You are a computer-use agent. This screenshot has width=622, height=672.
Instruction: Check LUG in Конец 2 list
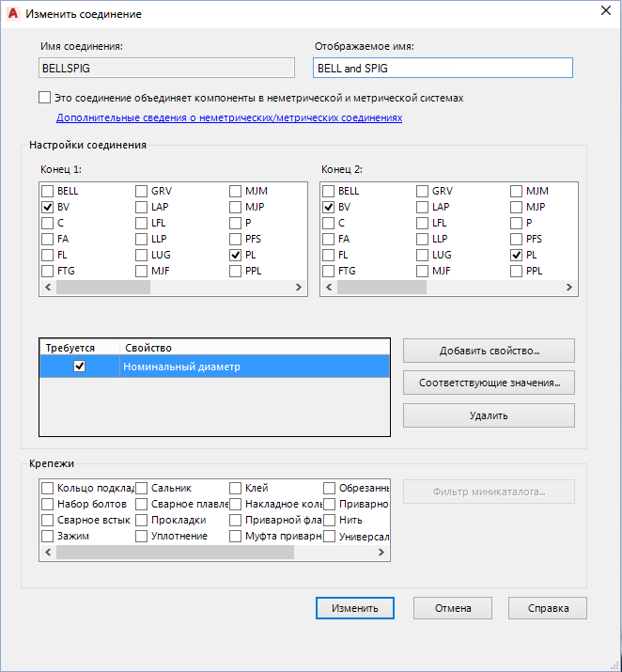point(423,255)
